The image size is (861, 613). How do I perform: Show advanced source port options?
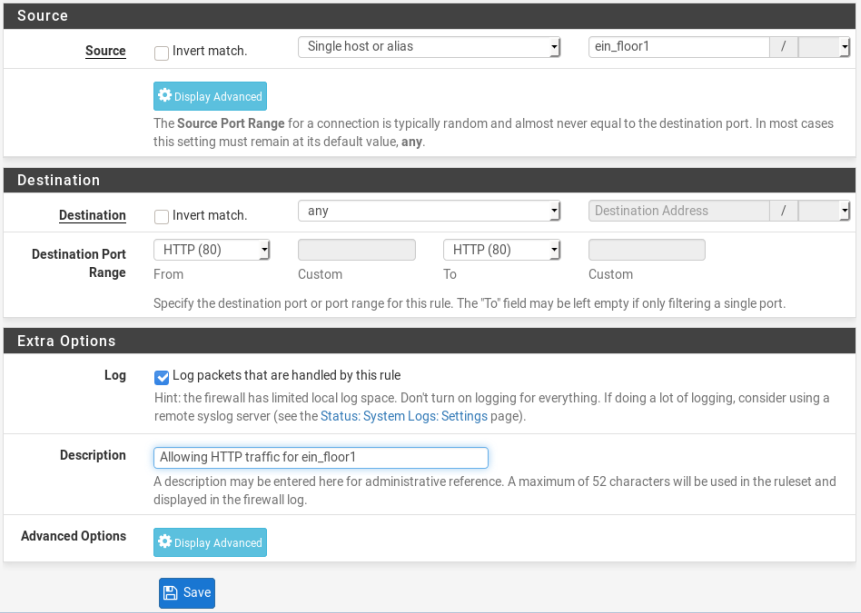[210, 96]
